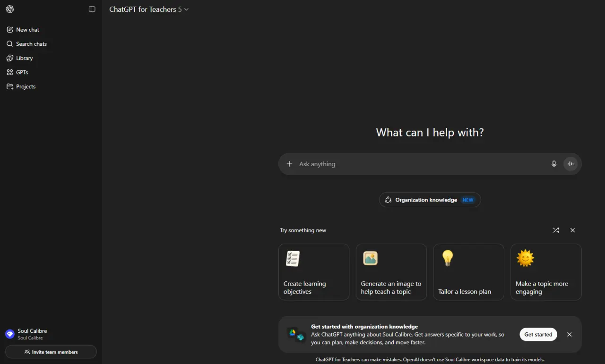Click the NEW badge on Organization knowledge
Viewport: 605px width, 364px height.
tap(468, 200)
